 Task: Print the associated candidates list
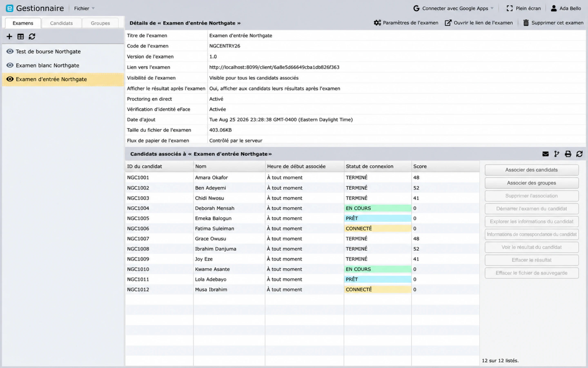pos(568,154)
